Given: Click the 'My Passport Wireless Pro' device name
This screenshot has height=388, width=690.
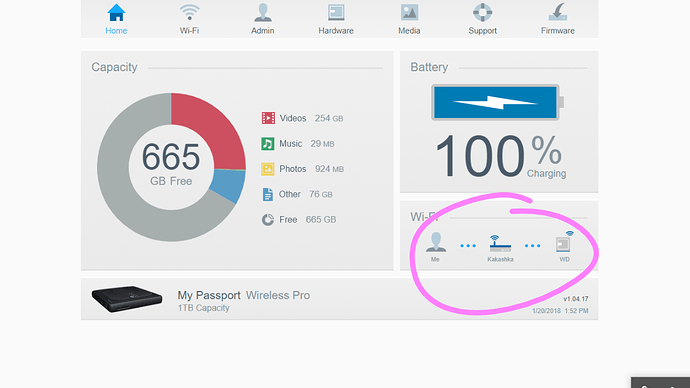Looking at the screenshot, I should tap(244, 295).
